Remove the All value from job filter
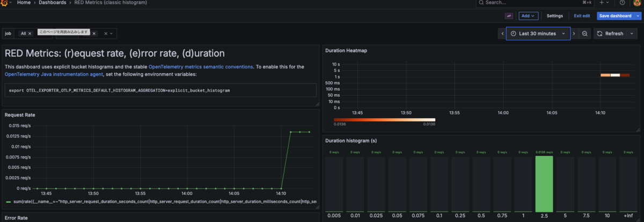Viewport: 644px width, 222px height. pyautogui.click(x=30, y=33)
